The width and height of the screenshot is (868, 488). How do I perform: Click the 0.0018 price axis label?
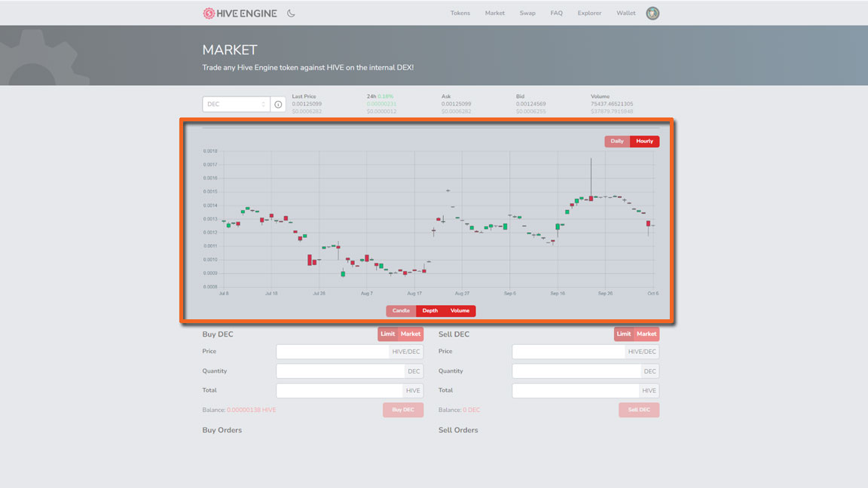click(x=210, y=151)
